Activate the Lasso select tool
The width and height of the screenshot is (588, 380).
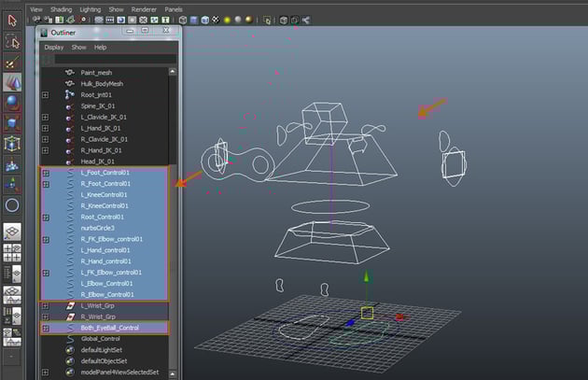tap(12, 41)
